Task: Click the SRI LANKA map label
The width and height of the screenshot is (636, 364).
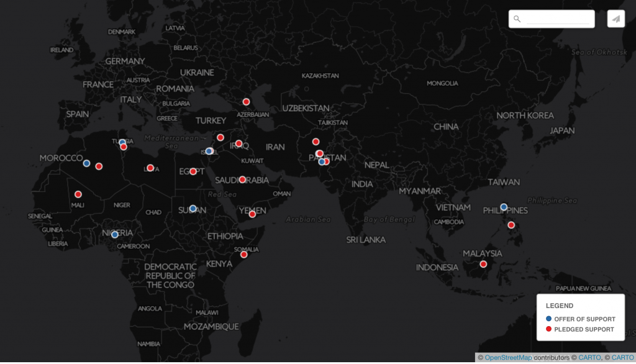Action: 366,240
